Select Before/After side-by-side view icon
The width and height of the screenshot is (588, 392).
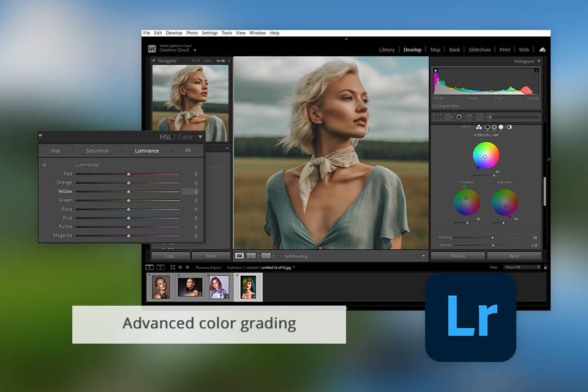(x=251, y=256)
